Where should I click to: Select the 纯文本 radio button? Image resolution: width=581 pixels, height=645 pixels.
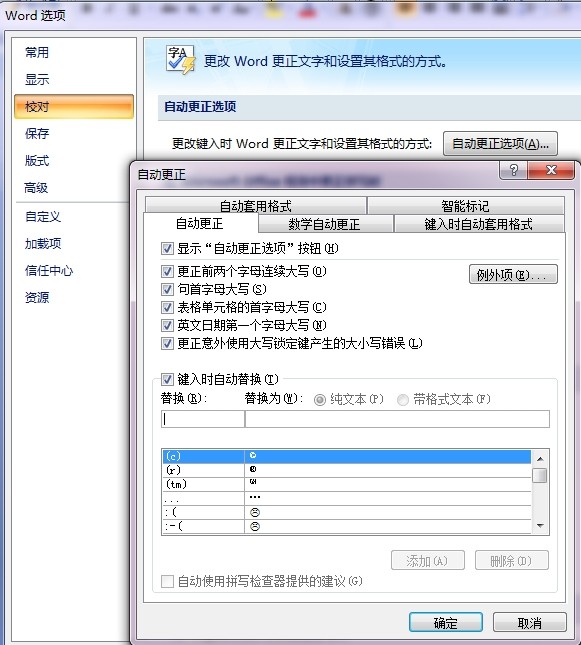point(320,399)
